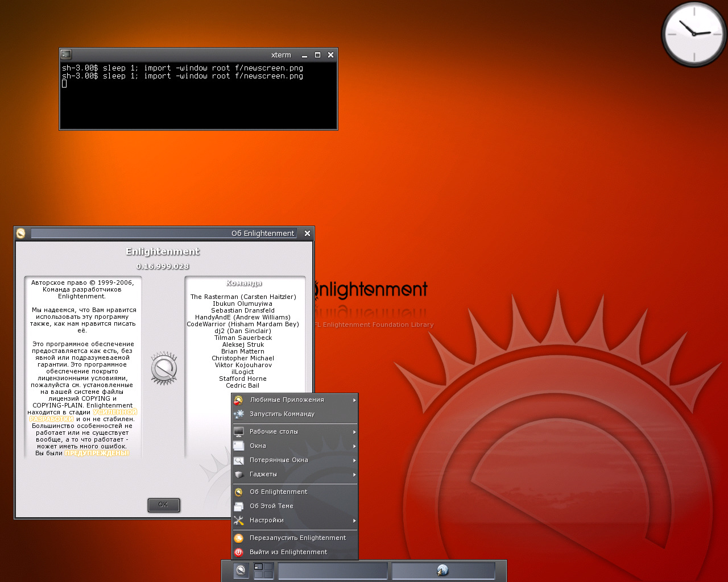The width and height of the screenshot is (728, 582).
Task: Choose Об Этой Теме menu entry
Action: pos(271,506)
